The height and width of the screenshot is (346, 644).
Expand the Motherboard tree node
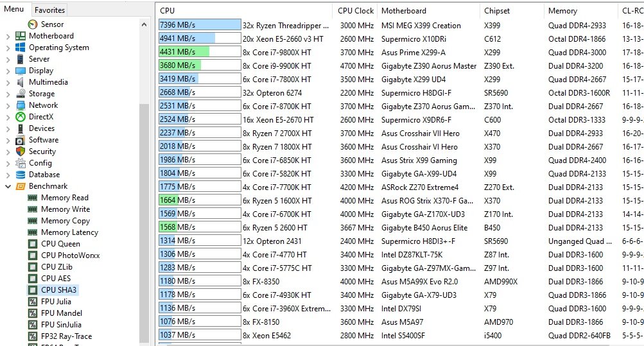pyautogui.click(x=8, y=37)
